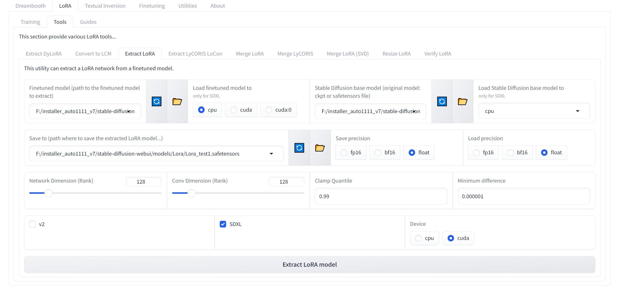This screenshot has height=293, width=644.
Task: Refresh the Save to path list
Action: [x=299, y=148]
